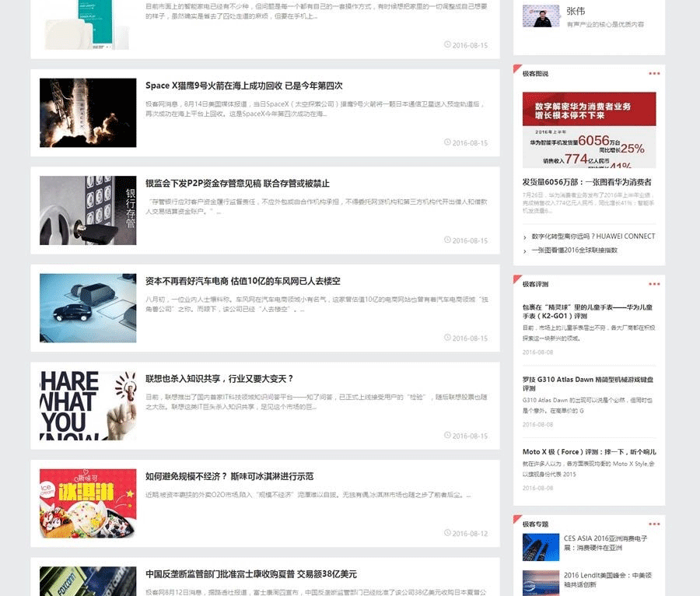The width and height of the screenshot is (700, 596).
Task: Open 罗技 G310 Atlas Dawn keyboard review
Action: point(588,384)
